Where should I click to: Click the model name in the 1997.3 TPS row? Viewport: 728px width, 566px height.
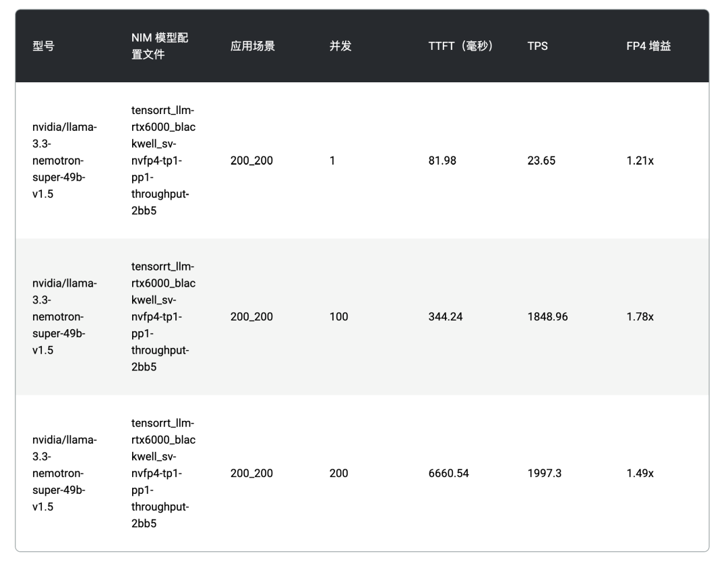tap(65, 474)
